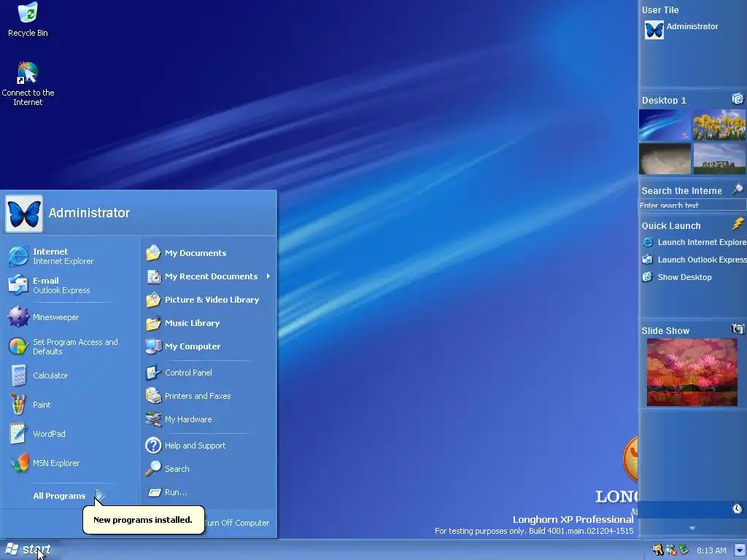Click the 8:13 AM clock
Screen dimensions: 747x560
[x=711, y=551]
